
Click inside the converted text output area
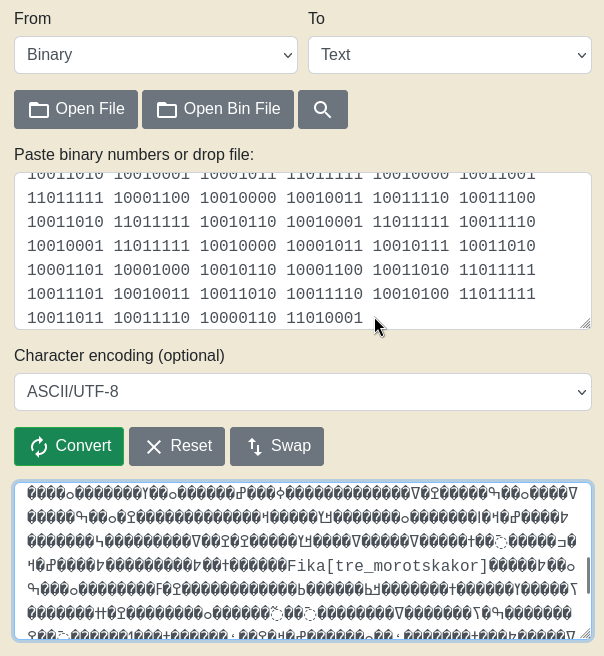[x=303, y=561]
